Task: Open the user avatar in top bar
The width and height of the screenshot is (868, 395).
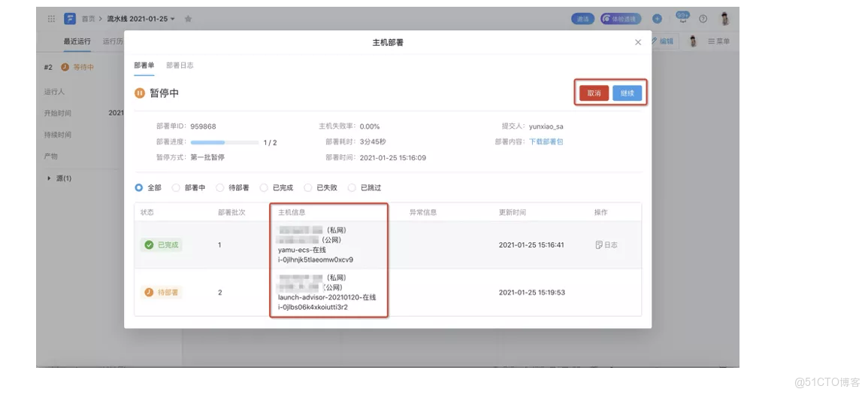Action: click(724, 19)
